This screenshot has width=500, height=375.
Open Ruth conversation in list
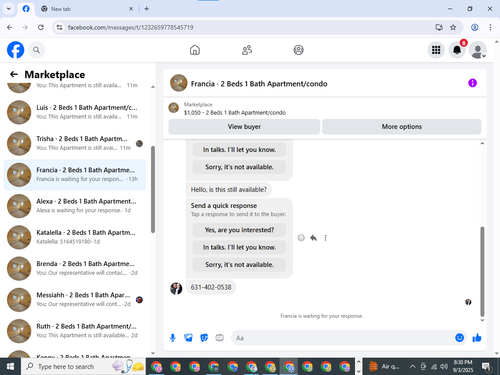[x=75, y=331]
